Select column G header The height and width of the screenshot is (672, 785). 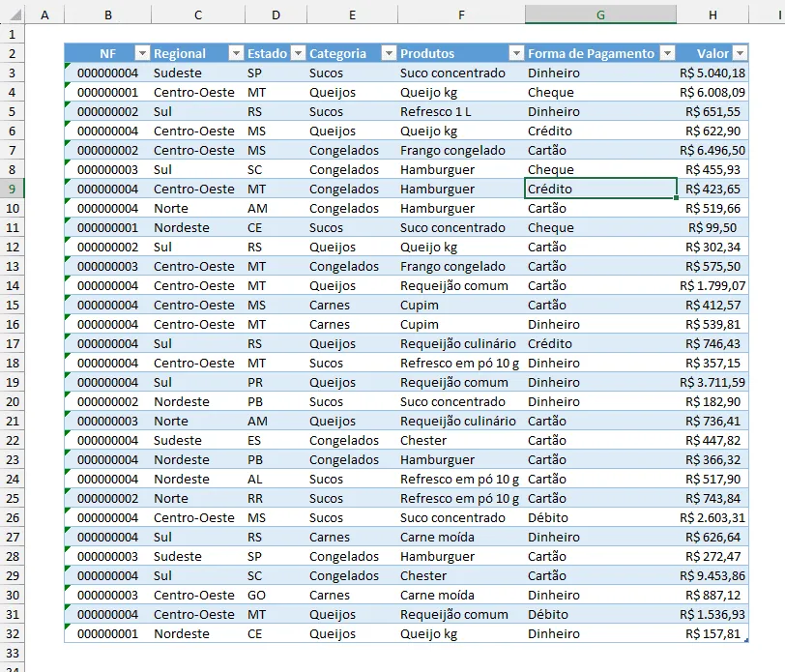tap(600, 15)
